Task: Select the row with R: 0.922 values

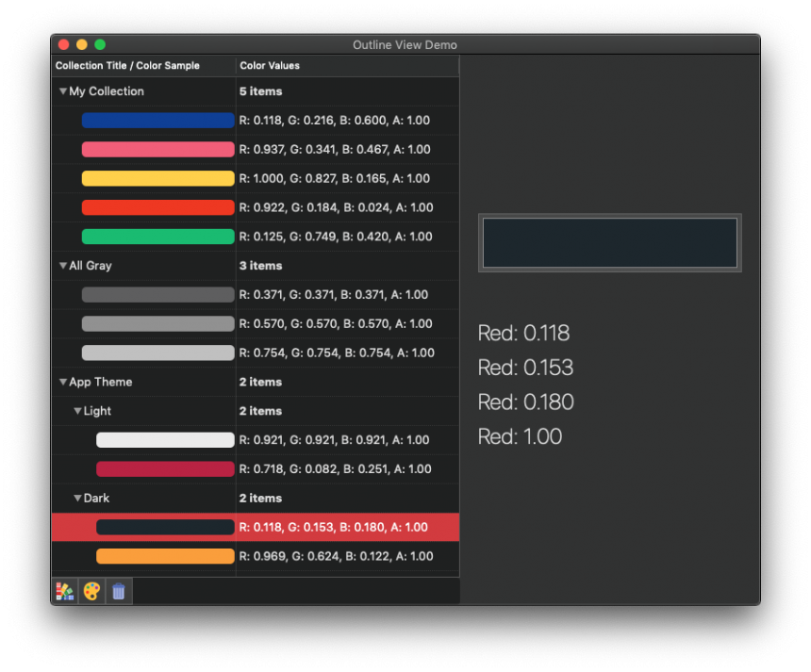Action: coord(336,207)
